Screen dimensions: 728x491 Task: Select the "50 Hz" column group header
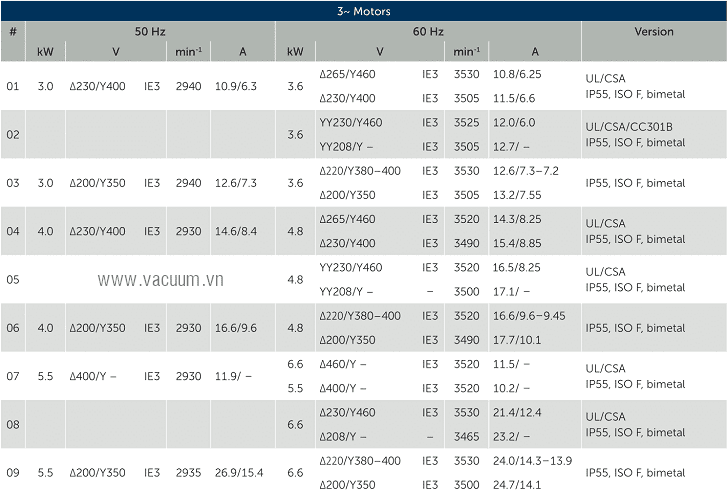pos(150,32)
